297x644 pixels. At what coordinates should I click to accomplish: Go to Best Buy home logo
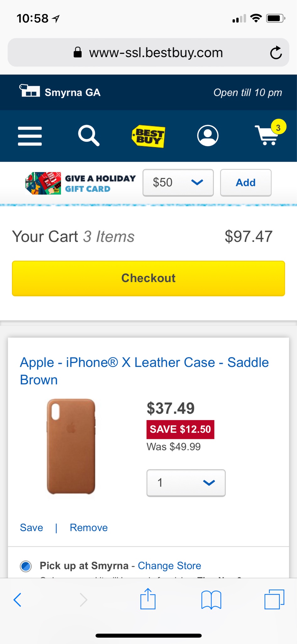point(148,136)
